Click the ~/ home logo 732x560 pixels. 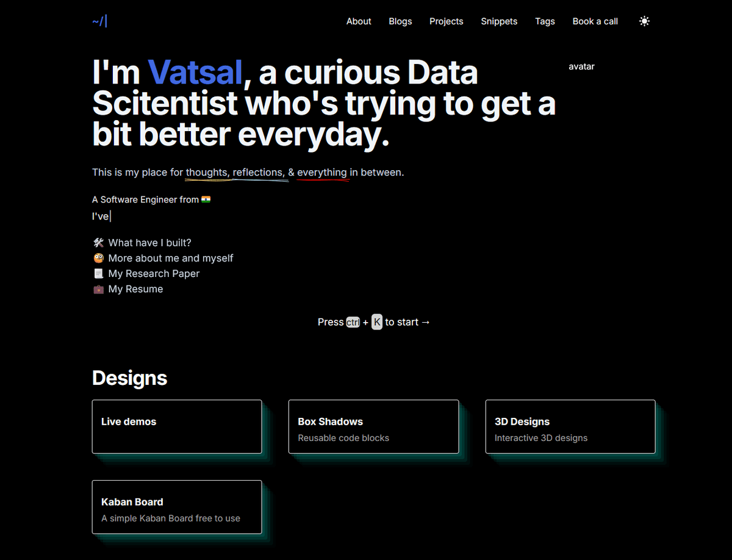pyautogui.click(x=99, y=21)
